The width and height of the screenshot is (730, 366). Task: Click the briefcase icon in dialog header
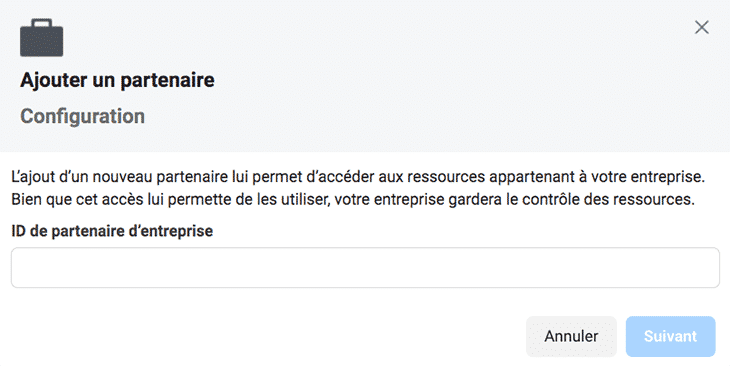pyautogui.click(x=41, y=38)
